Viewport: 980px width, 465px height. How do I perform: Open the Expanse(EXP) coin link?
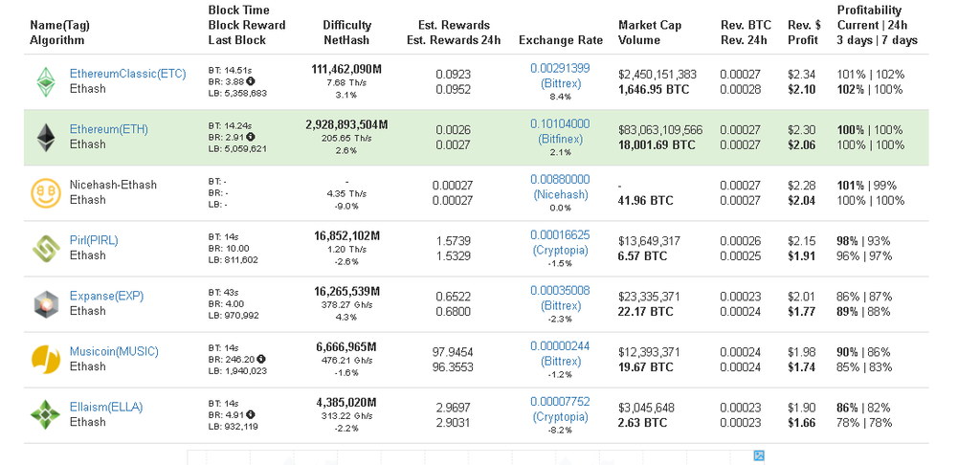106,297
